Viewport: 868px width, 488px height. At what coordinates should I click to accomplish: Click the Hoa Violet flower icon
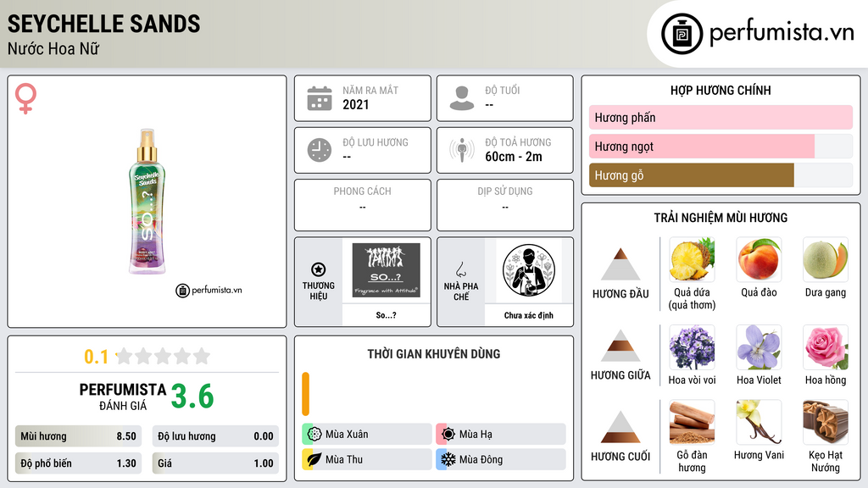759,347
